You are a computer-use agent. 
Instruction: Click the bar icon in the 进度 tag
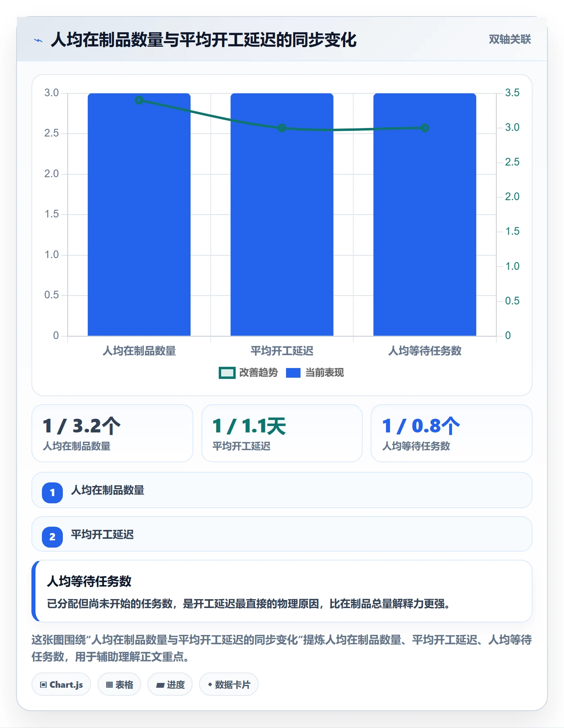coord(160,685)
